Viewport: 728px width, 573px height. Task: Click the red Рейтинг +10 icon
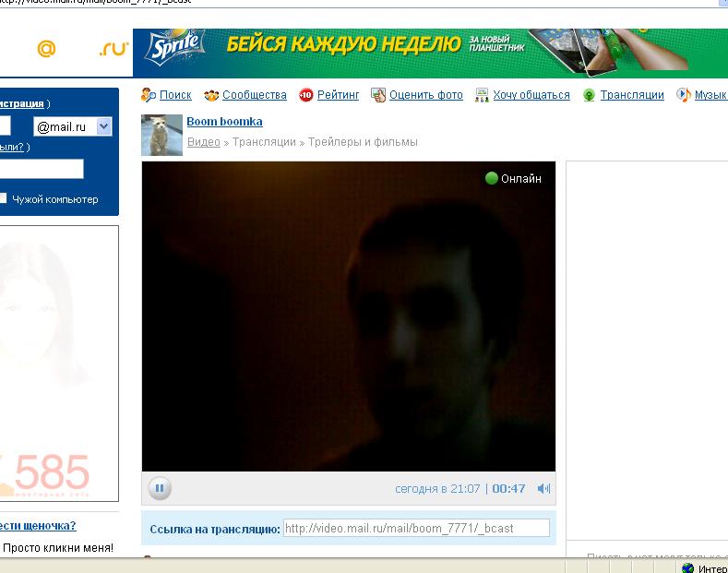point(306,95)
